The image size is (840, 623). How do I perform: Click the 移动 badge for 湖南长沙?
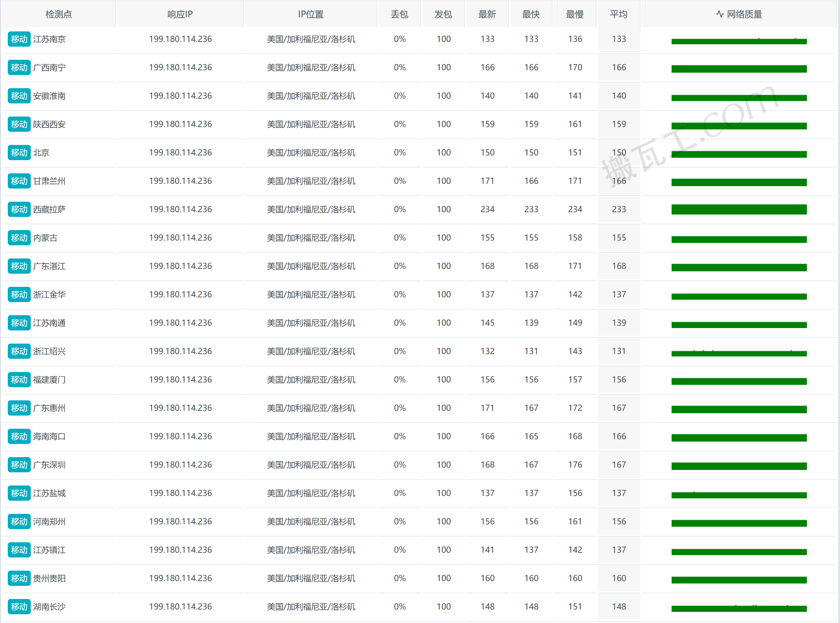(19, 607)
